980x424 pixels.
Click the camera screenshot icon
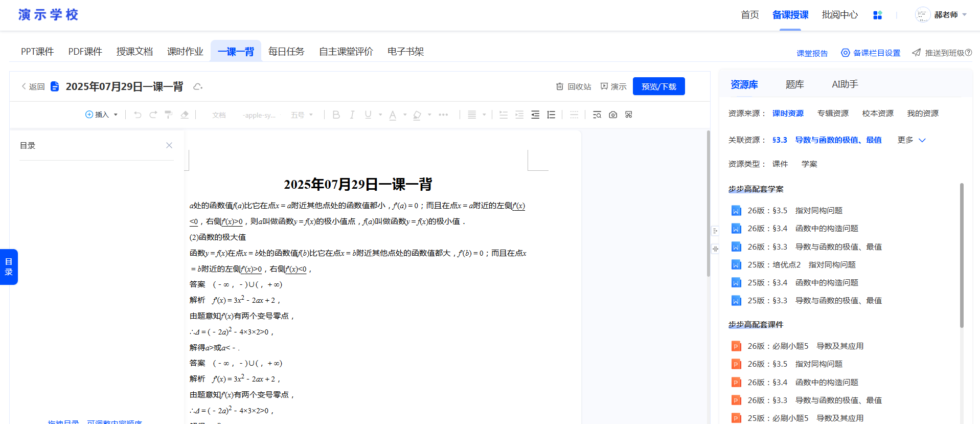coord(613,115)
